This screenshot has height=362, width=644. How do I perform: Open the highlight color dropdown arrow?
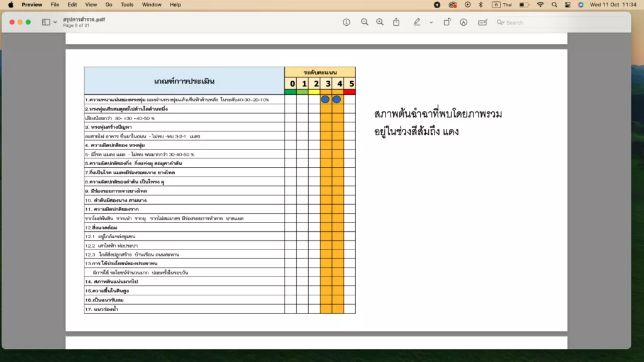(431, 22)
